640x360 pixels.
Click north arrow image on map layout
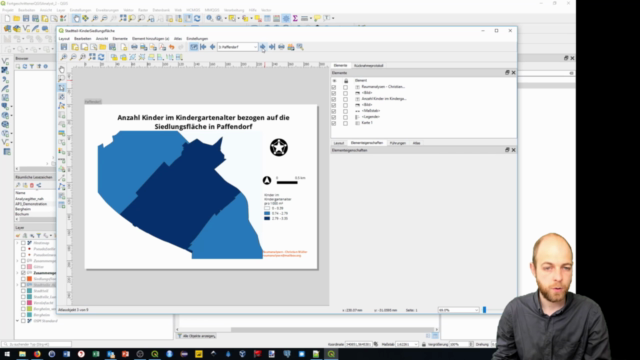pos(267,180)
